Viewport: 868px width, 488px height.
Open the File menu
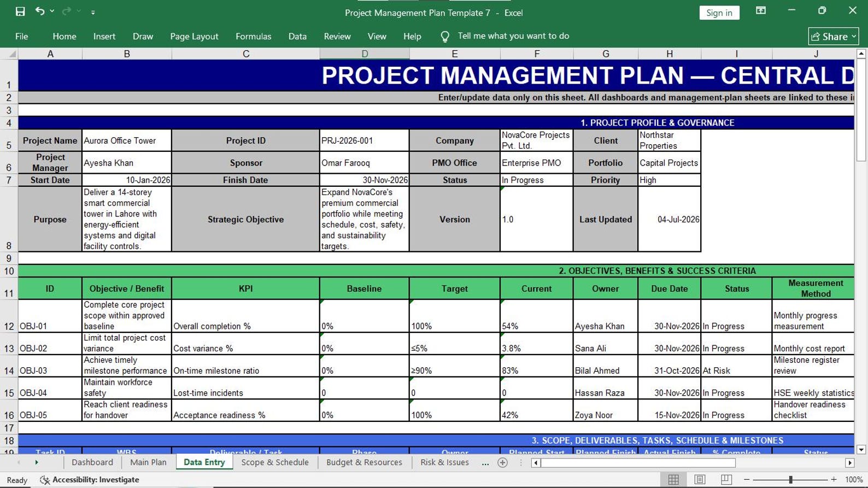(x=22, y=37)
